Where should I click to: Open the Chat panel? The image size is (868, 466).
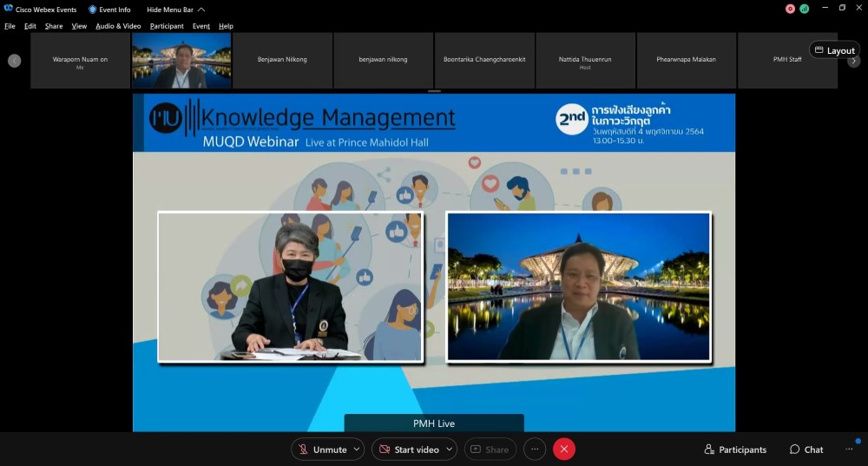click(806, 450)
